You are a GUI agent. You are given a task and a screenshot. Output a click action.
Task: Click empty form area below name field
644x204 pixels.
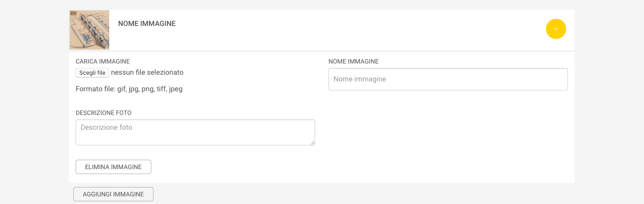click(x=448, y=134)
